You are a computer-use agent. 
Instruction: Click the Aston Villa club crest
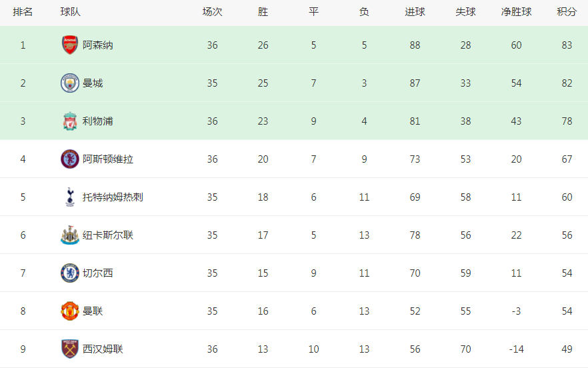[x=70, y=159]
